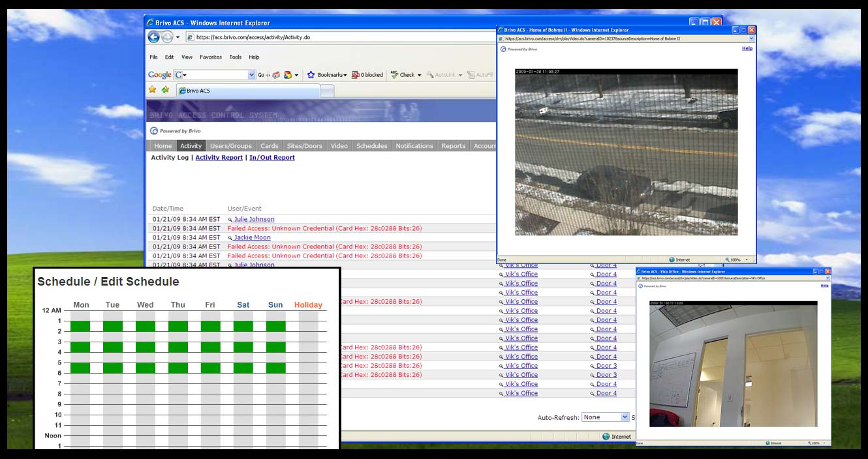868x459 pixels.
Task: Click the 0 blocked popup blocker button
Action: click(x=367, y=75)
